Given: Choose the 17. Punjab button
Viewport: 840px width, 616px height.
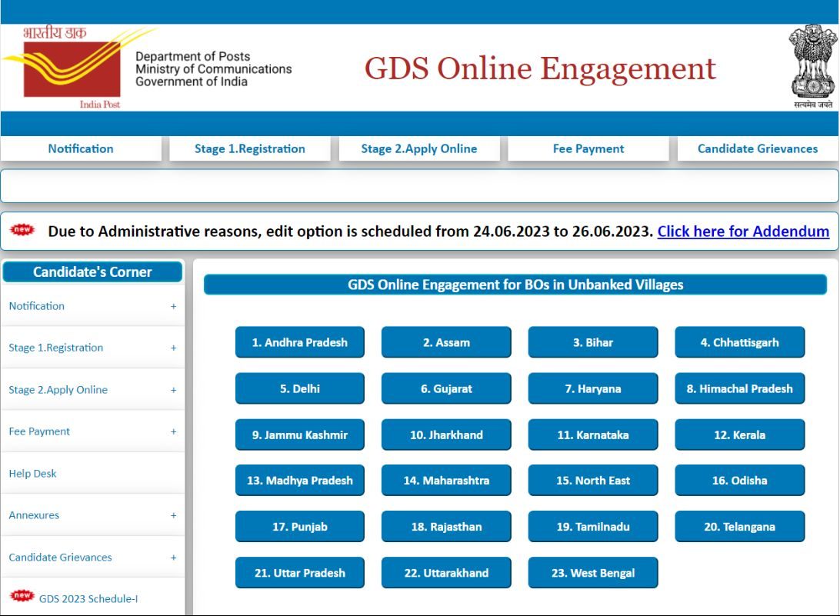Looking at the screenshot, I should (299, 527).
